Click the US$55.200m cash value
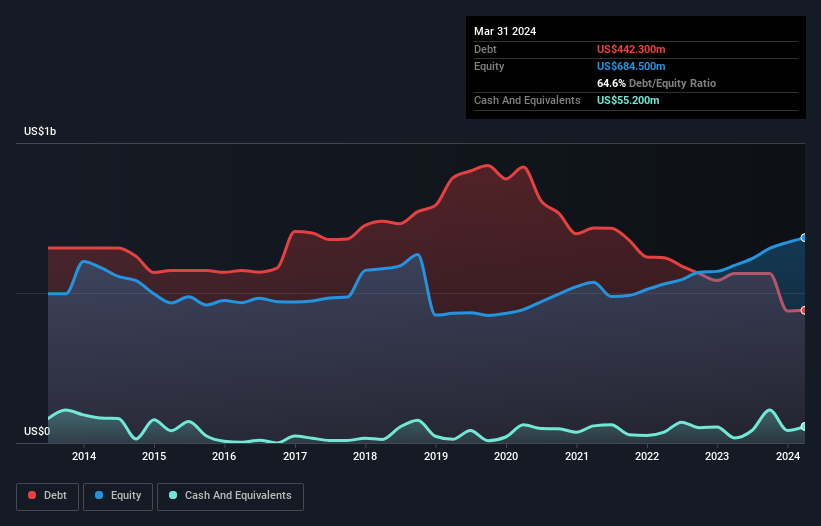Image resolution: width=821 pixels, height=526 pixels. point(628,100)
